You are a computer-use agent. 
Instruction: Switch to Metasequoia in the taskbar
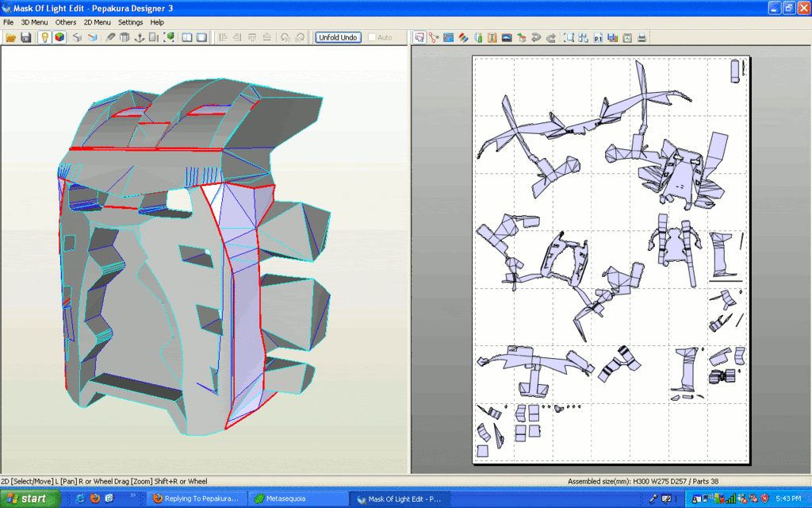coord(298,498)
